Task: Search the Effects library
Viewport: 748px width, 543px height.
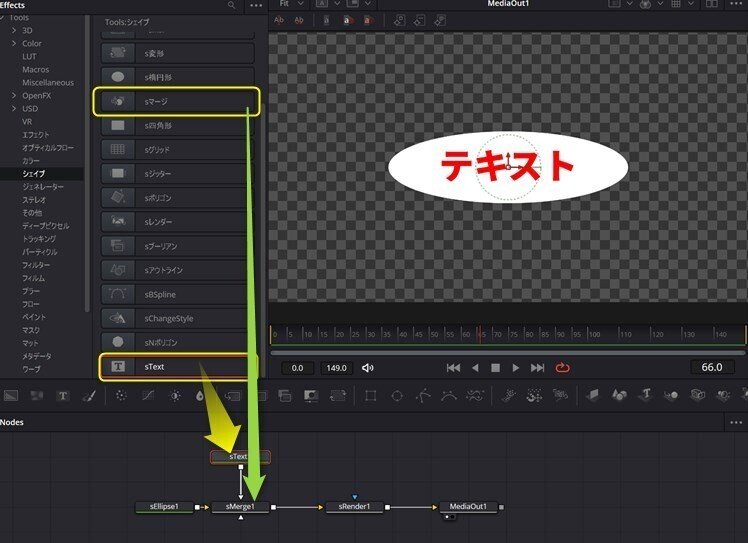Action: pos(231,5)
